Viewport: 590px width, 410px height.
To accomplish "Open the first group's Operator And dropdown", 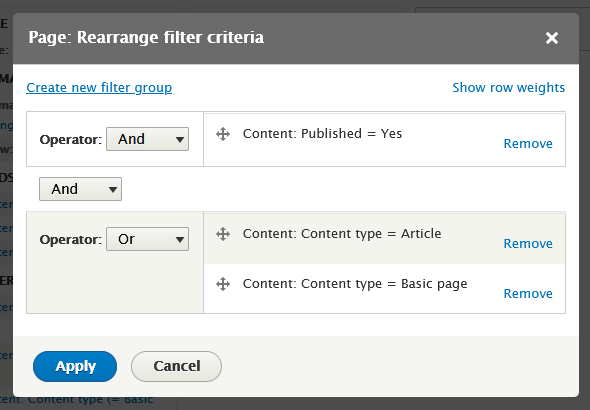I will click(x=148, y=139).
